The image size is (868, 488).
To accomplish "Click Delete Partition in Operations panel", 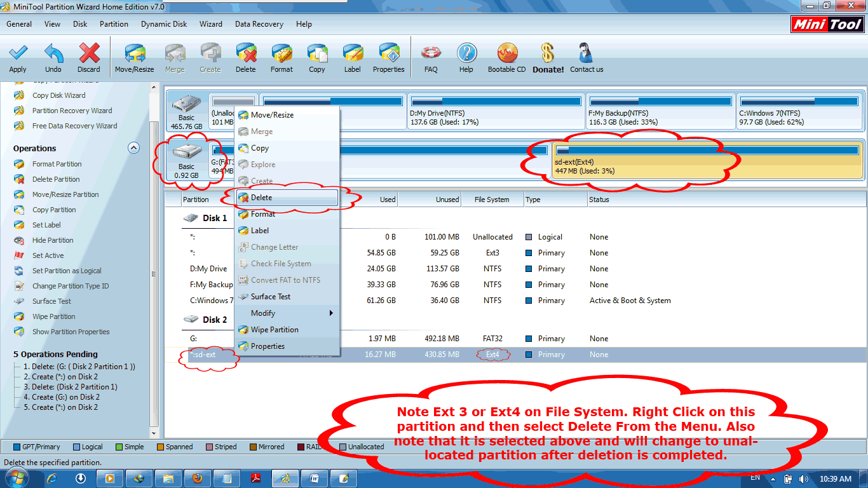I will [x=56, y=179].
